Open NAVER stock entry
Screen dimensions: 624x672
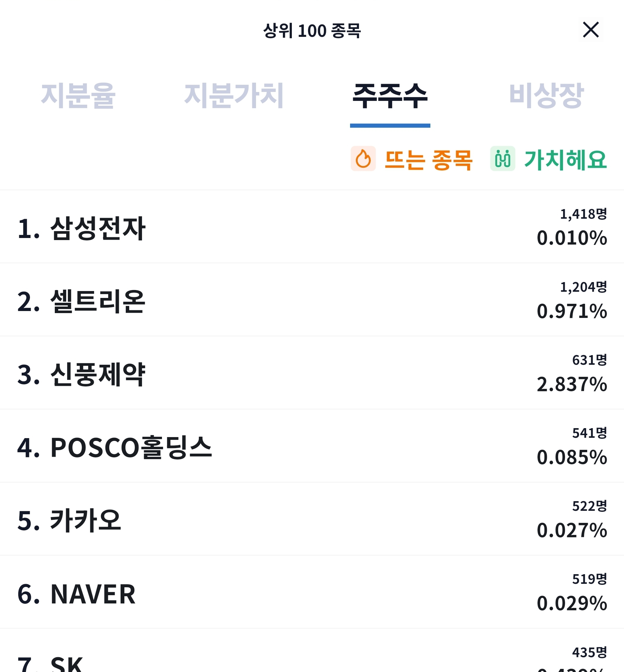tap(312, 592)
